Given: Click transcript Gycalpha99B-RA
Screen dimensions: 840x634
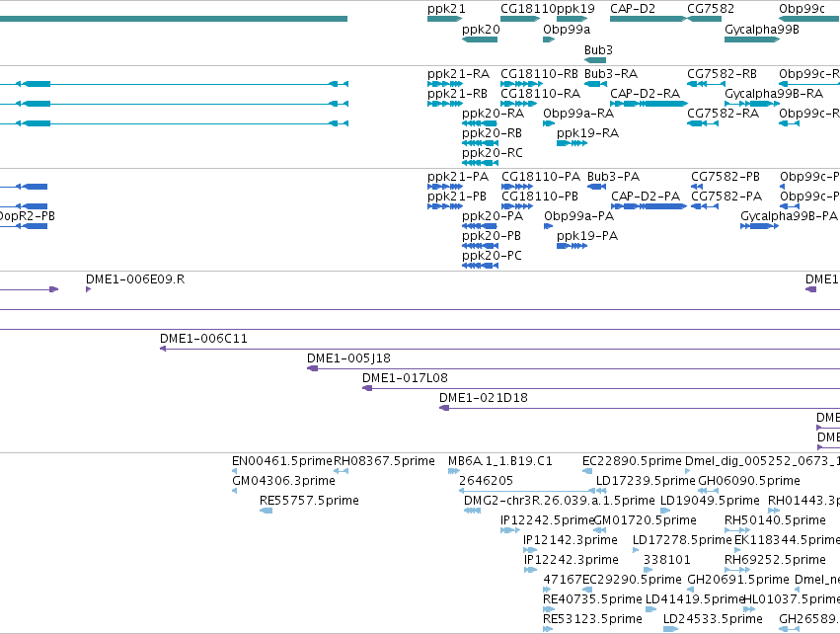Looking at the screenshot, I should (753, 104).
